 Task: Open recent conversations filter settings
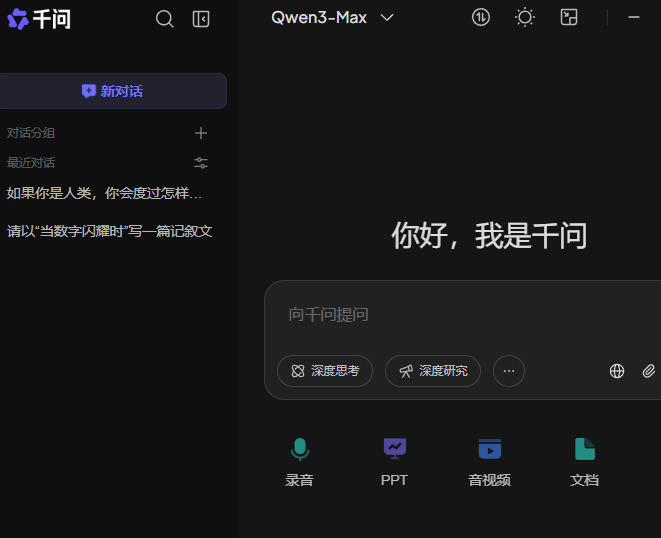click(x=201, y=163)
